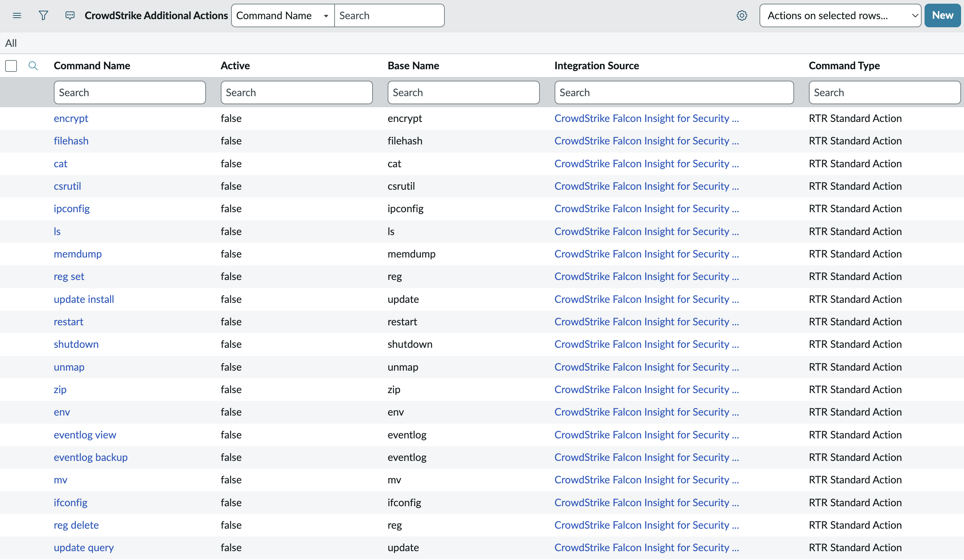964x560 pixels.
Task: Open the list context hamburger menu
Action: pyautogui.click(x=17, y=16)
